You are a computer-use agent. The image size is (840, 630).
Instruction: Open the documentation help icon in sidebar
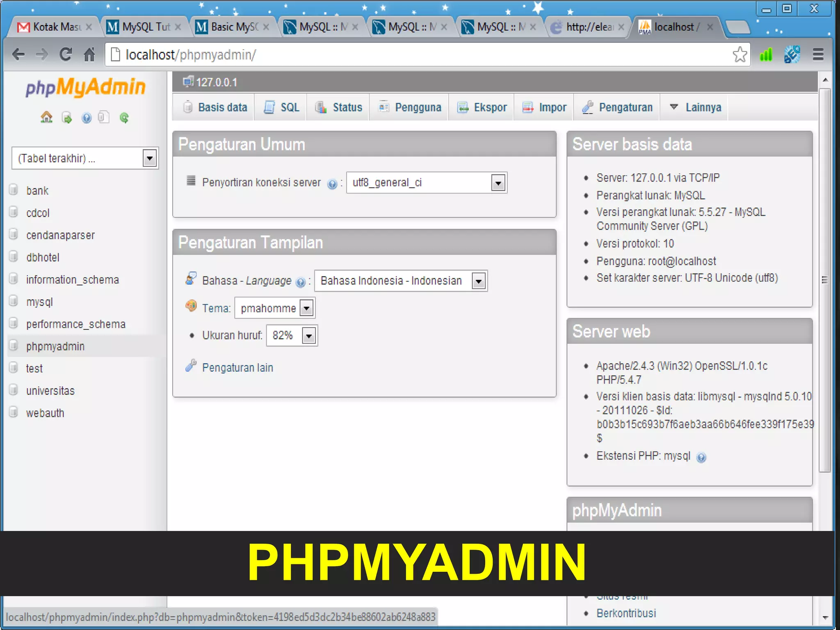point(87,118)
